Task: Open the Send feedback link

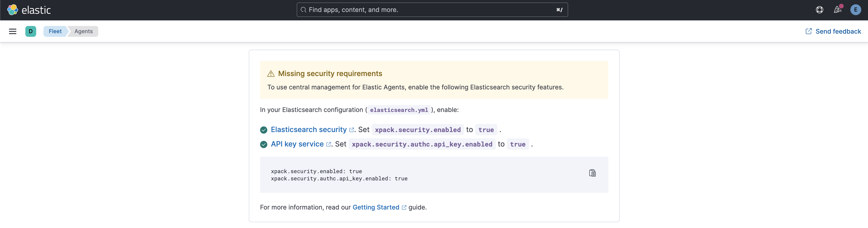Action: click(x=833, y=31)
